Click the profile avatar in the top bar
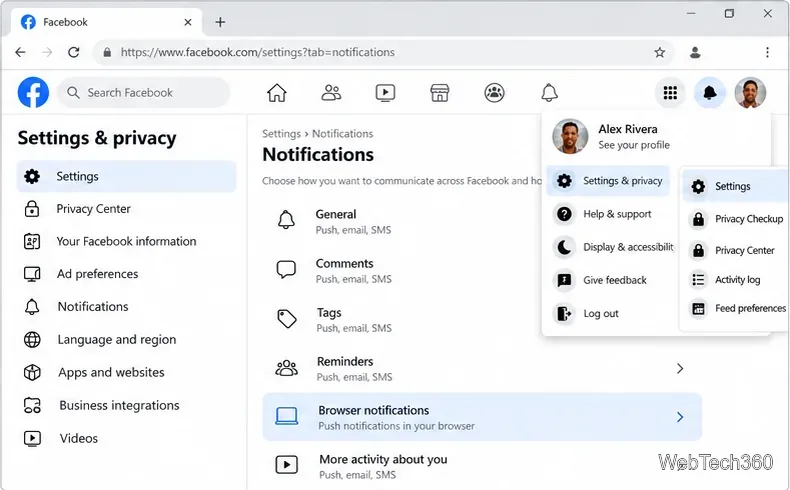The width and height of the screenshot is (790, 490). 750,93
